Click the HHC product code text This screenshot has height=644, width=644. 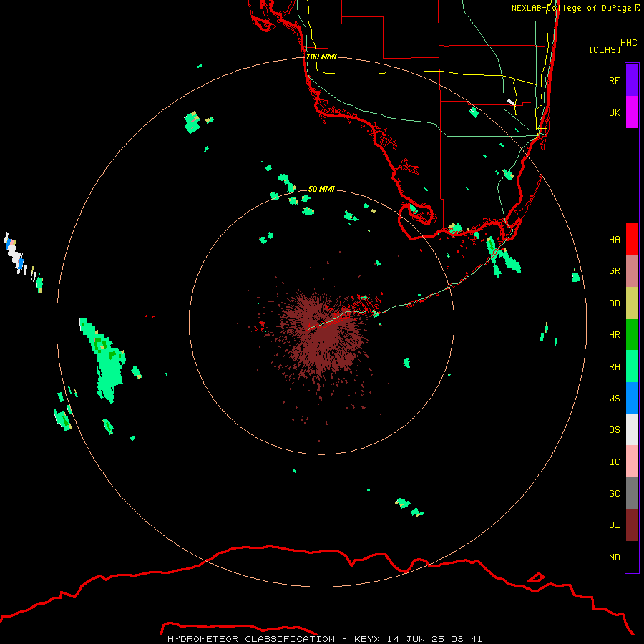tap(628, 43)
